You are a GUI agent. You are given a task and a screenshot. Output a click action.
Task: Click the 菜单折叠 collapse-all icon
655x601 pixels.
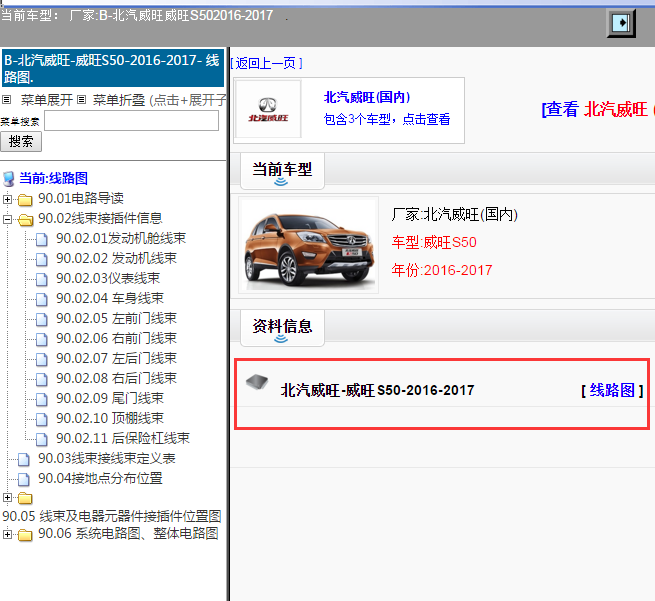pyautogui.click(x=81, y=100)
